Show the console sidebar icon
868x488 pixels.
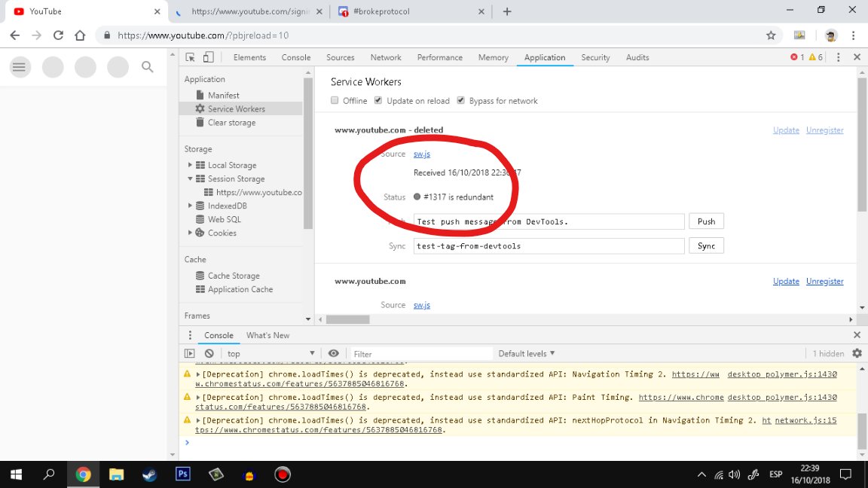pyautogui.click(x=189, y=353)
